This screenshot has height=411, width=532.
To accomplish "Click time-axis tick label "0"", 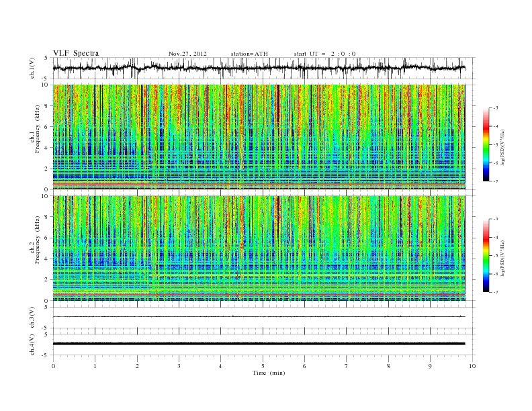I will pyautogui.click(x=53, y=366).
